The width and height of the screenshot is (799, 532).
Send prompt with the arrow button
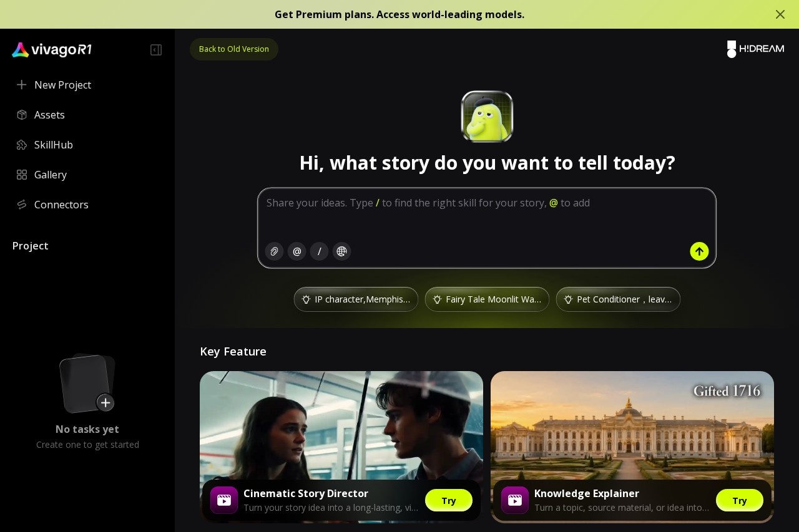point(699,251)
